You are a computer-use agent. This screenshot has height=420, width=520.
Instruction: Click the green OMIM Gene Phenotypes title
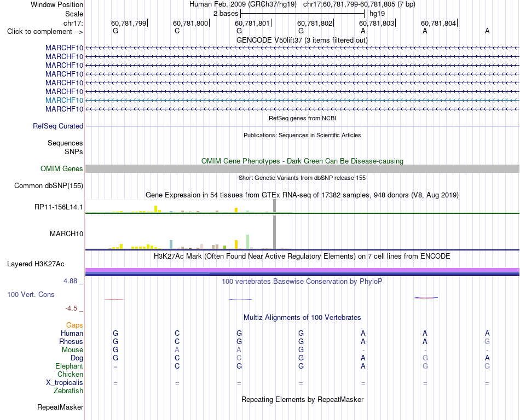(303, 161)
